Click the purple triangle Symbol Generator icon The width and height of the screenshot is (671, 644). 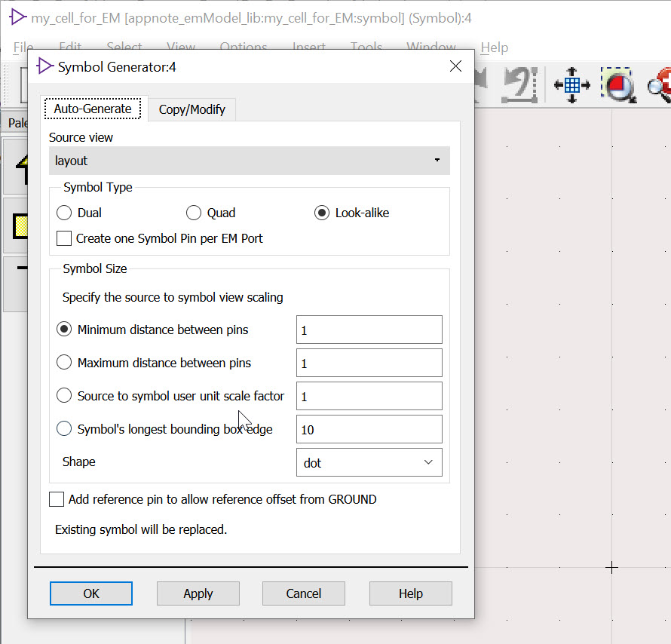point(44,66)
